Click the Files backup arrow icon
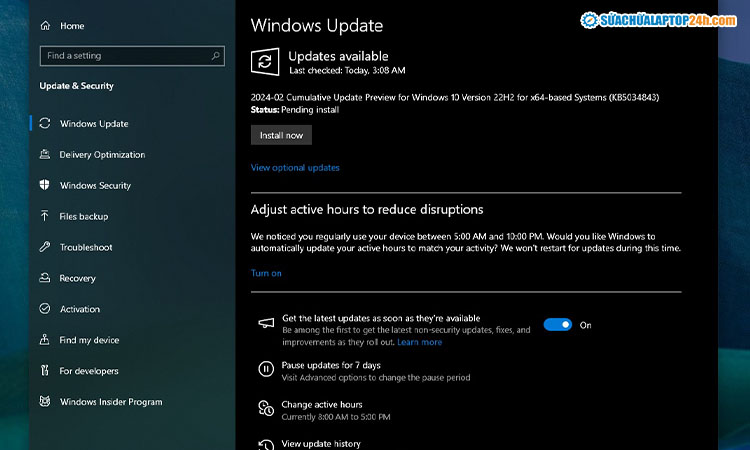Screen dimensions: 750x450 pyautogui.click(x=45, y=216)
